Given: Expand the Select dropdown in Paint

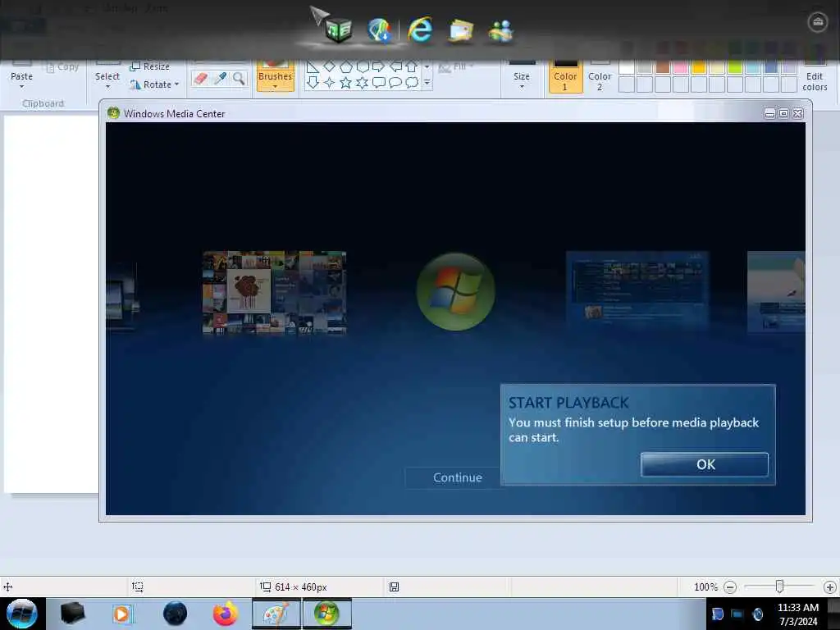Looking at the screenshot, I should click(x=107, y=87).
